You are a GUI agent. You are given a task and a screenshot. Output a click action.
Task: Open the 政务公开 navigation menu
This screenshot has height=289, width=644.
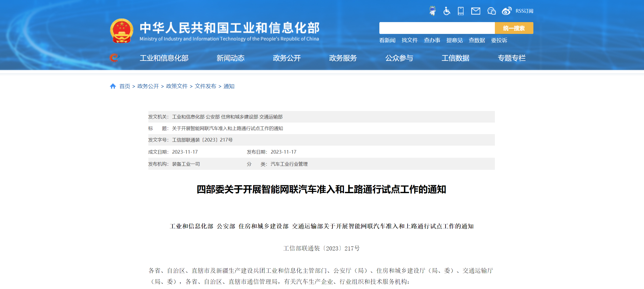[x=287, y=58]
